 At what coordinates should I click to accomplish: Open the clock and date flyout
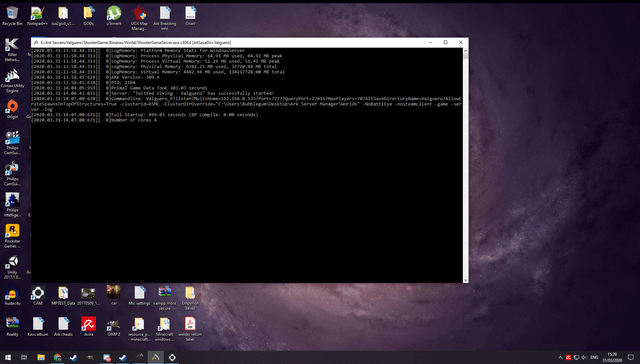point(612,357)
